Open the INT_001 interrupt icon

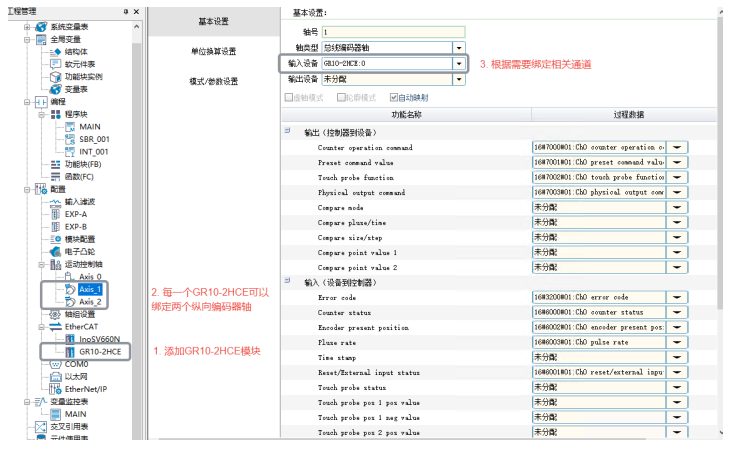70,152
